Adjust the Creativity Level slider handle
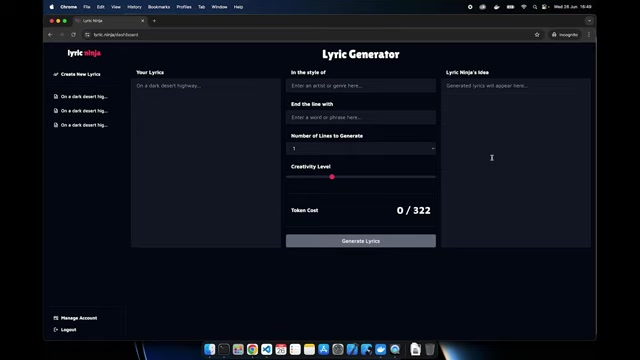This screenshot has height=360, width=640. [332, 177]
